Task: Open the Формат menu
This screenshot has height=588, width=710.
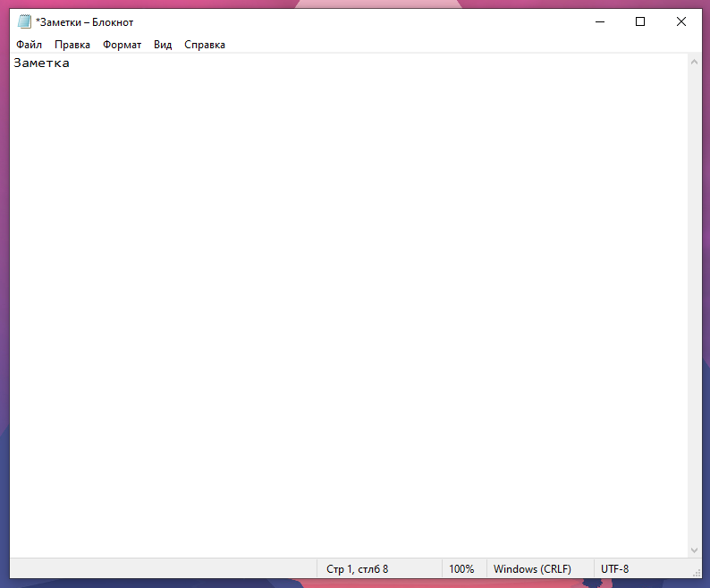Action: point(122,45)
